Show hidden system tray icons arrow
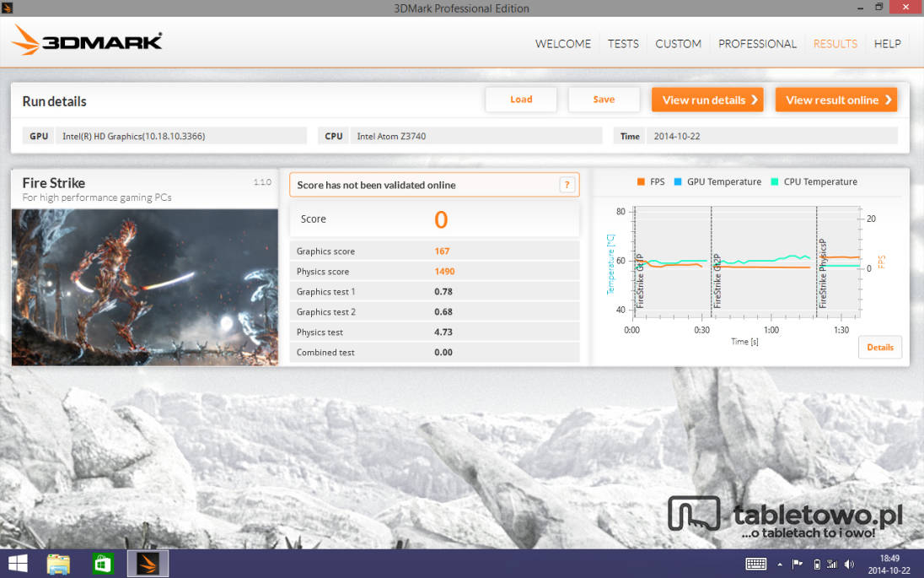924x578 pixels. [x=780, y=564]
